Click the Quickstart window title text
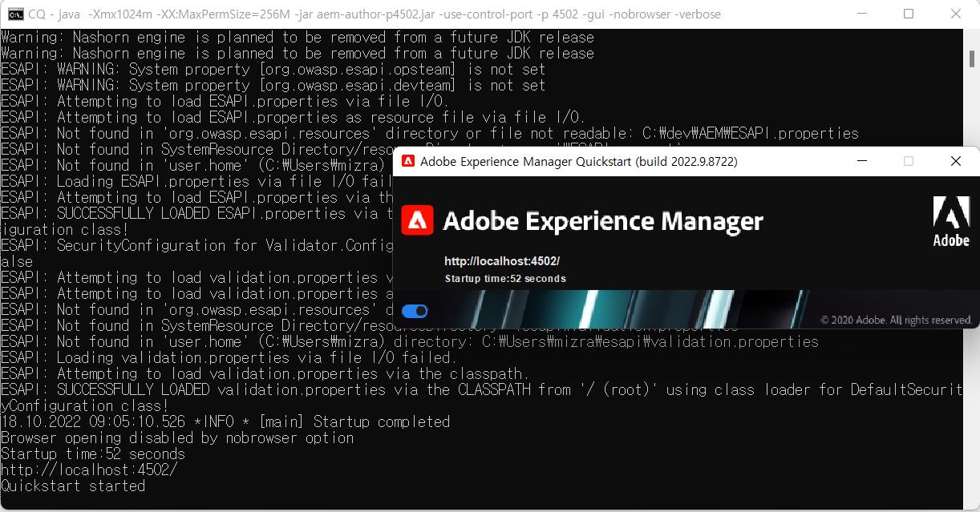The height and width of the screenshot is (512, 980). [579, 161]
